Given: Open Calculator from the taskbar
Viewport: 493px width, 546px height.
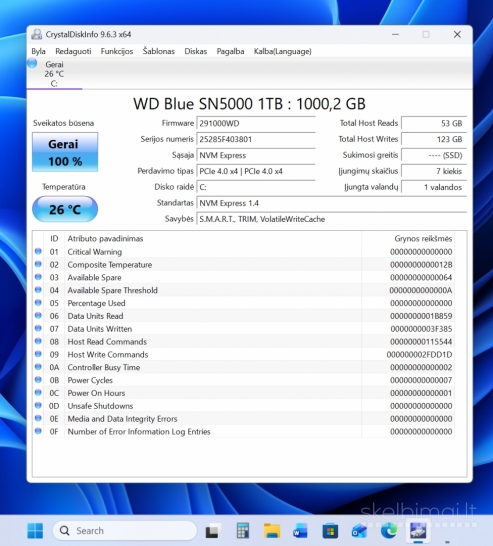Looking at the screenshot, I should [x=243, y=531].
